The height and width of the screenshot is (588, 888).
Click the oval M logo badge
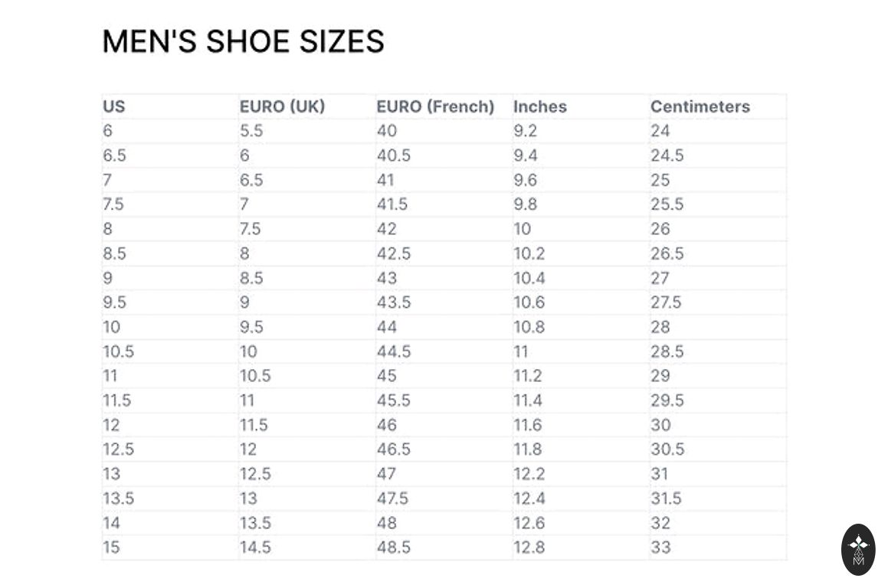click(x=858, y=549)
